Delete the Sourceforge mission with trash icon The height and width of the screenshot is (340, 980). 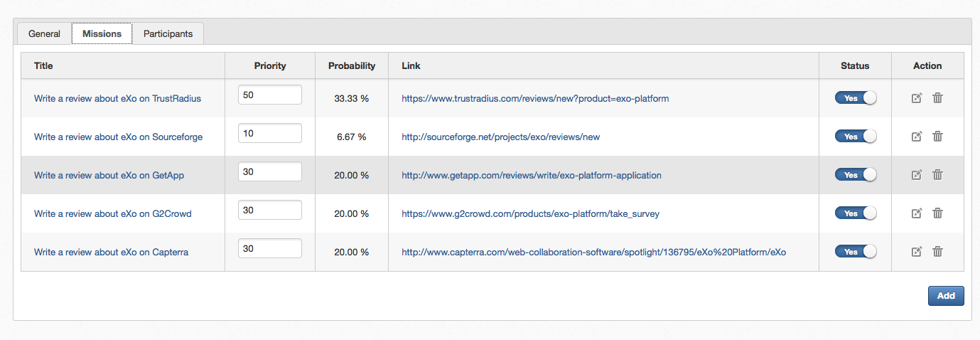[937, 137]
